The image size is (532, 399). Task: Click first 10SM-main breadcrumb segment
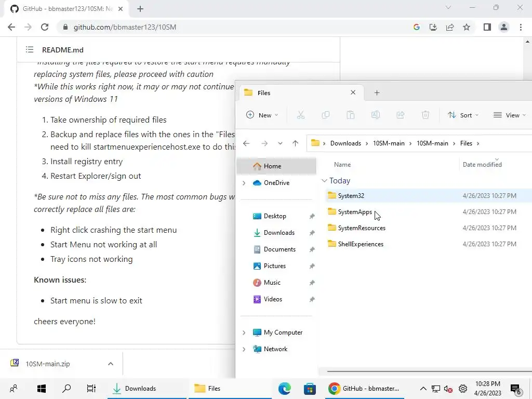[x=389, y=143]
